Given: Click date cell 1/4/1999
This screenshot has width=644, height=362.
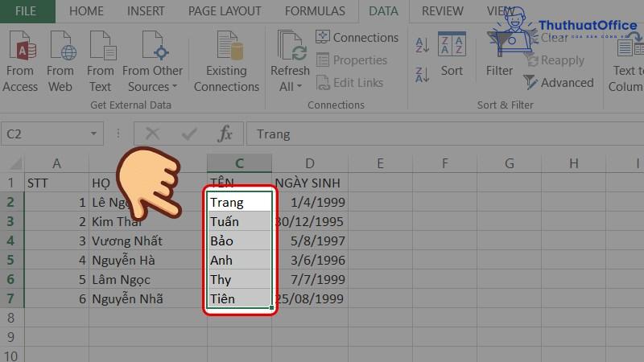Looking at the screenshot, I should (310, 202).
